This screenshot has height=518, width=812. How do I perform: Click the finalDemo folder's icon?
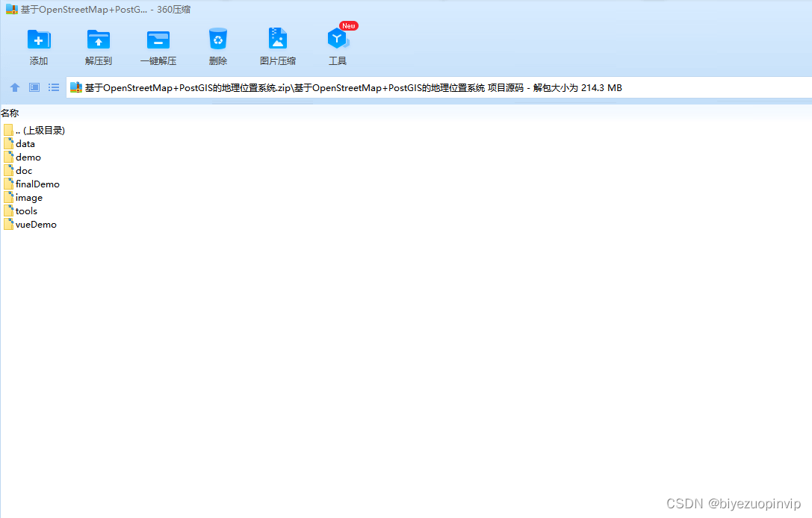click(8, 184)
